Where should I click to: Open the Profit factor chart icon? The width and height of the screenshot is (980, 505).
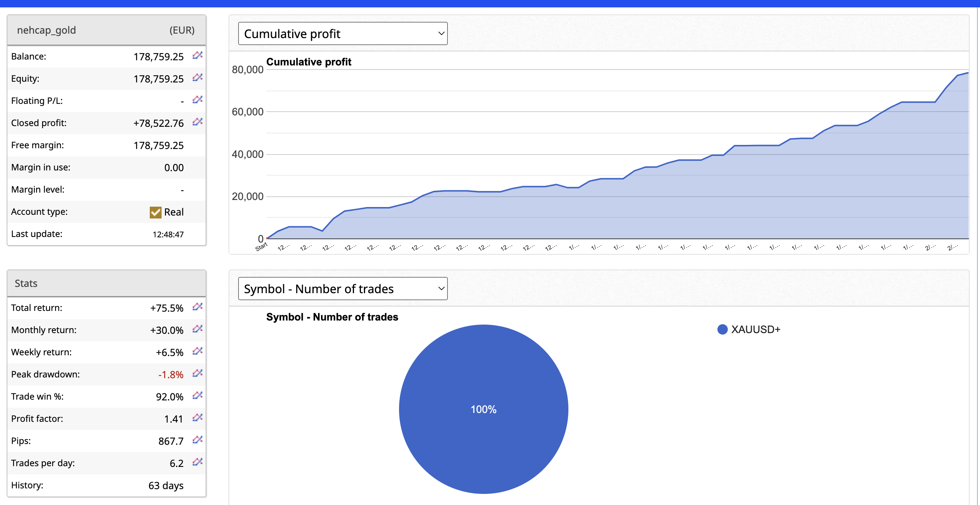click(x=197, y=417)
